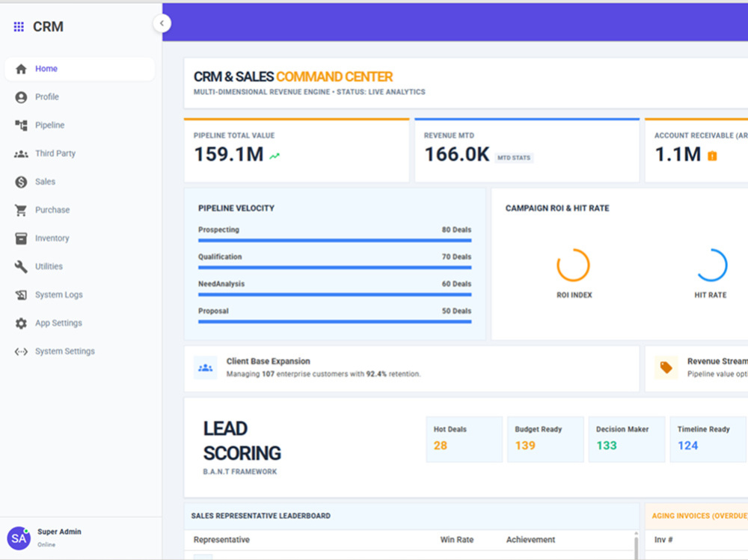Click the Representative column header
This screenshot has height=560, width=748.
click(x=221, y=540)
